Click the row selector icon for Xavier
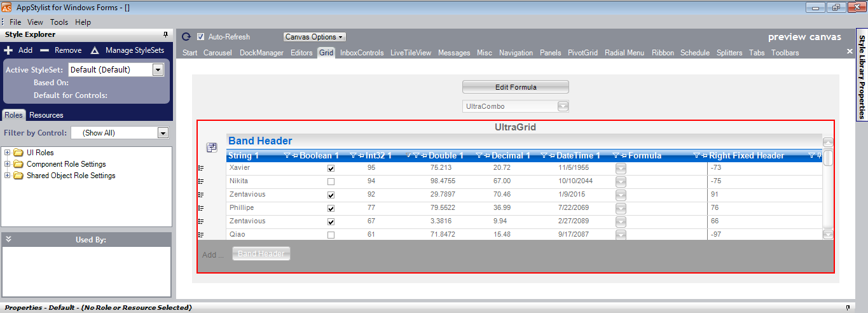The width and height of the screenshot is (868, 313). pyautogui.click(x=201, y=169)
